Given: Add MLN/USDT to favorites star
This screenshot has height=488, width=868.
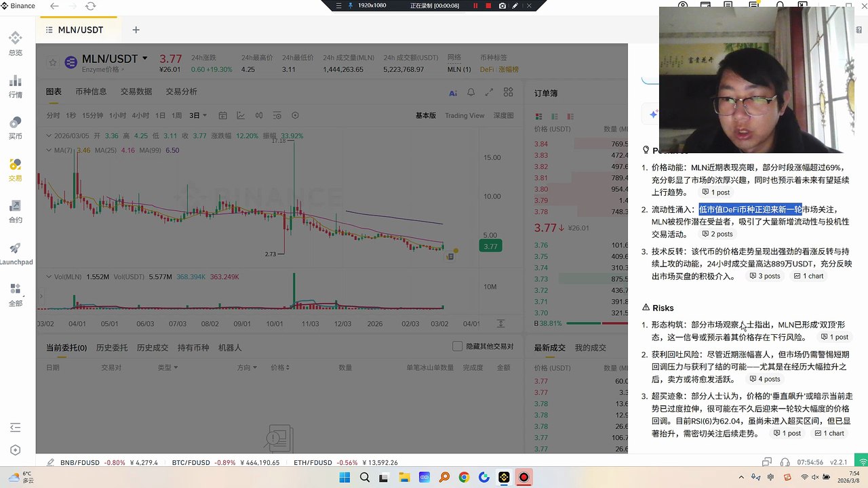Looking at the screenshot, I should click(53, 62).
